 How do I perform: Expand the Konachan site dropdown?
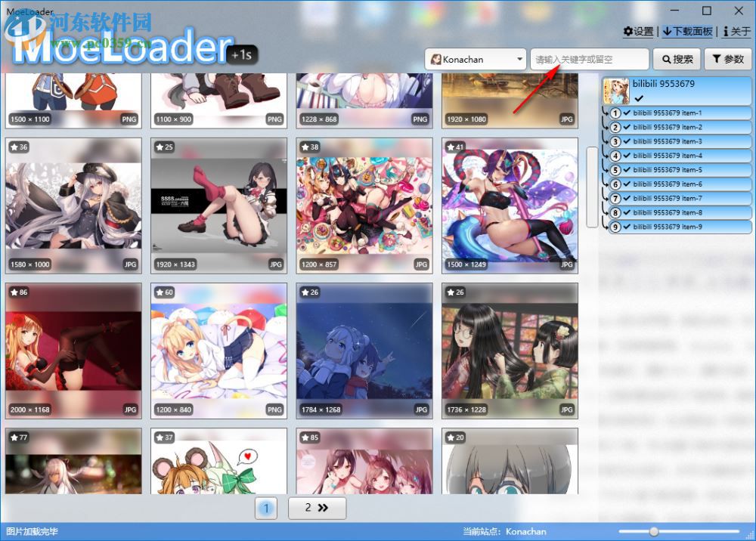pos(475,59)
